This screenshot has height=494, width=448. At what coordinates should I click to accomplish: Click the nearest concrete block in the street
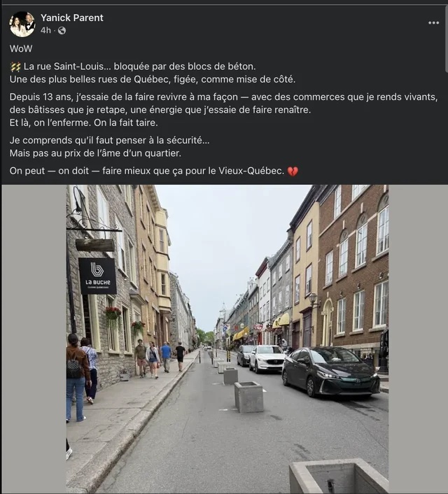click(248, 397)
